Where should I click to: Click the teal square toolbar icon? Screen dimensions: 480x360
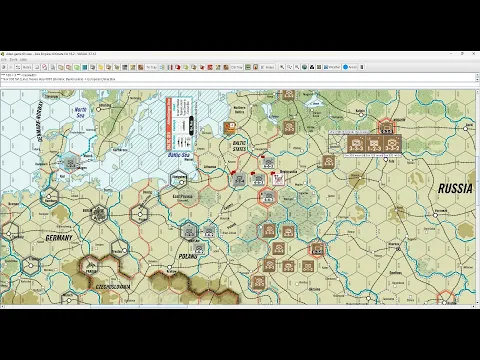tap(85, 67)
